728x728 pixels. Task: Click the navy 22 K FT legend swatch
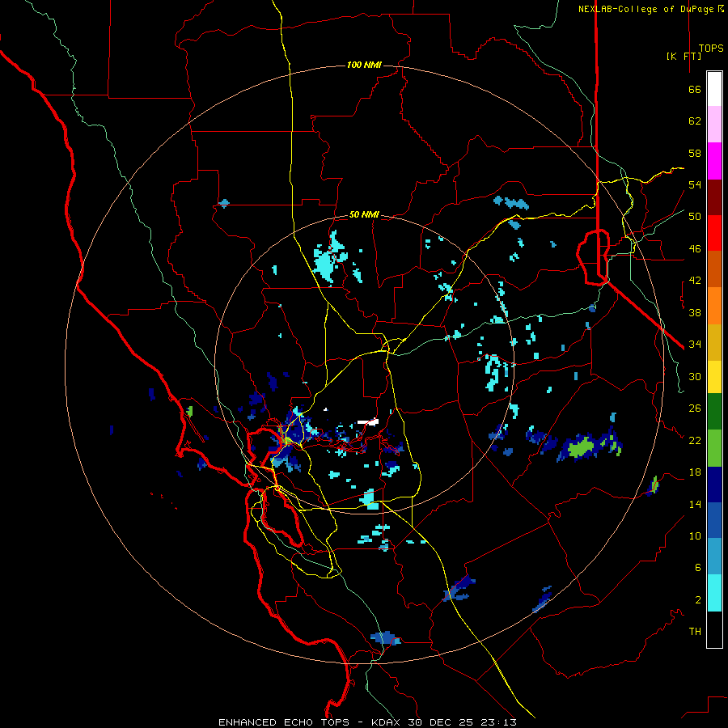[714, 485]
